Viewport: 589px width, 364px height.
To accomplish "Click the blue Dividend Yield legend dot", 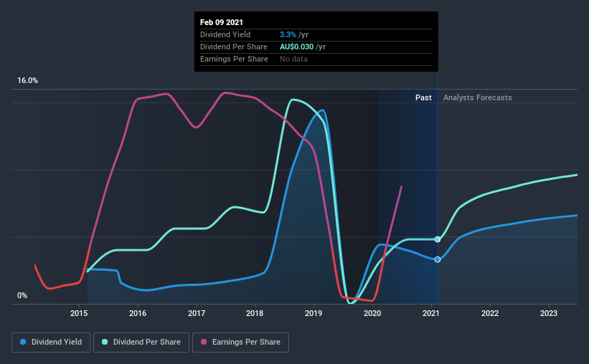I will 23,342.
